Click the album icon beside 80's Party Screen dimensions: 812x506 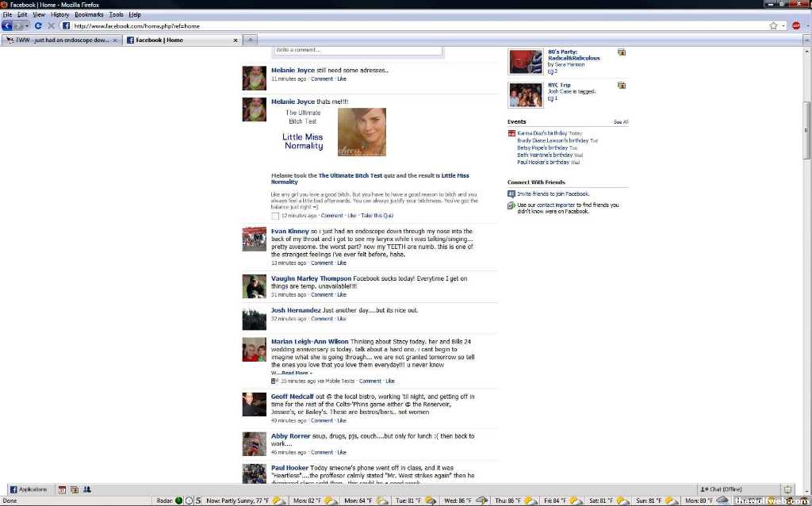click(x=622, y=52)
